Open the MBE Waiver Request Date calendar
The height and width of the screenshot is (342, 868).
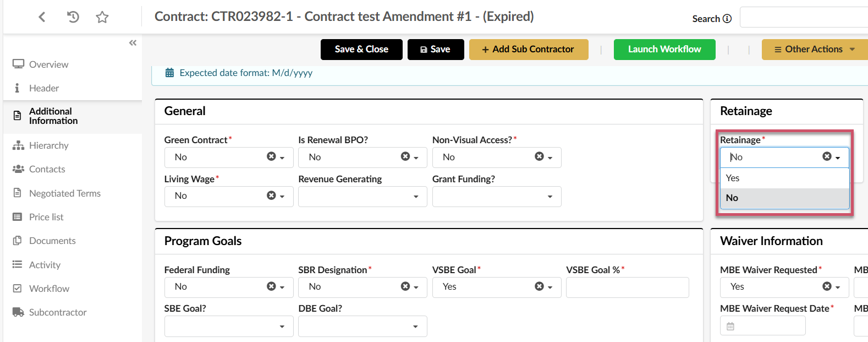point(730,326)
